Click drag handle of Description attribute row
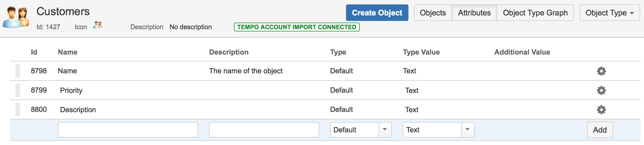The width and height of the screenshot is (644, 145). [18, 110]
